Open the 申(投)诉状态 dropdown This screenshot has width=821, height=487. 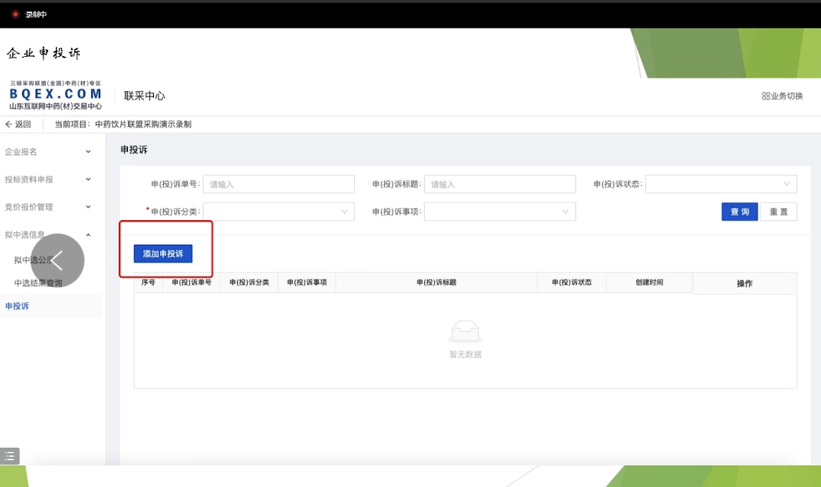click(720, 184)
